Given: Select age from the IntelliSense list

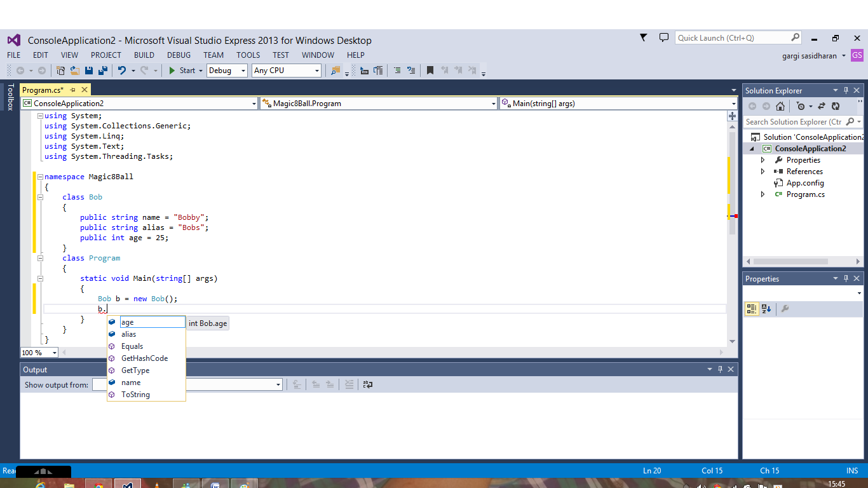Looking at the screenshot, I should pyautogui.click(x=127, y=322).
